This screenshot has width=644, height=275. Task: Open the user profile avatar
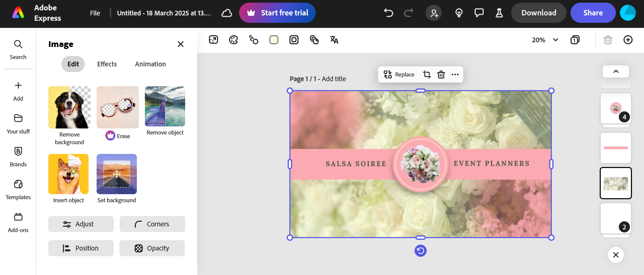628,13
